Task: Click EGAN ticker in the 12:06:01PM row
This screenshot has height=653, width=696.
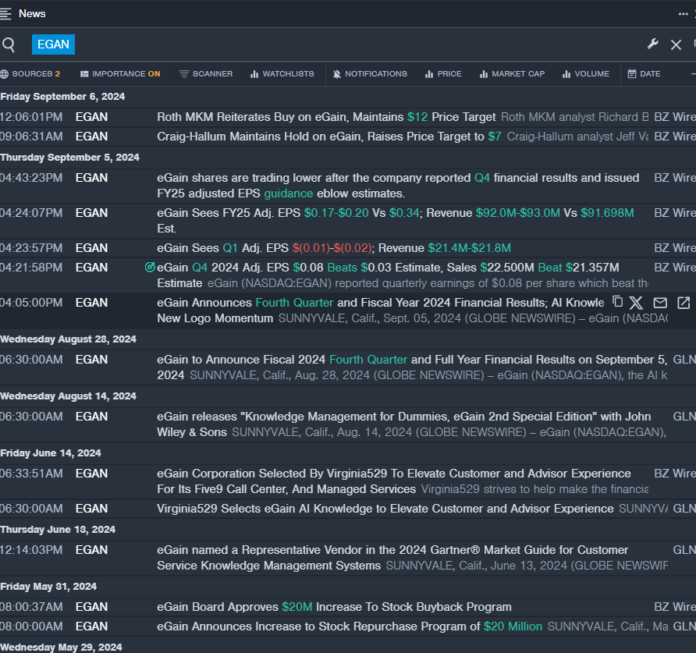Action: click(x=91, y=117)
